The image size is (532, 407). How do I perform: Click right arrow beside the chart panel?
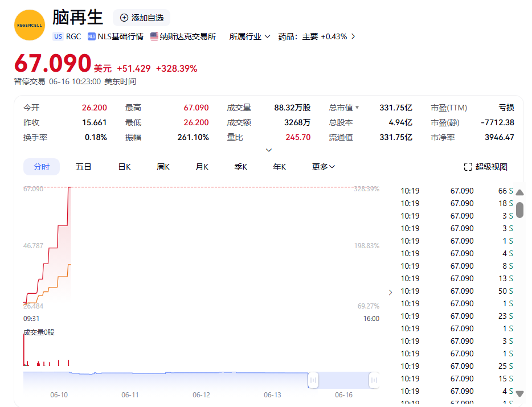pos(390,293)
